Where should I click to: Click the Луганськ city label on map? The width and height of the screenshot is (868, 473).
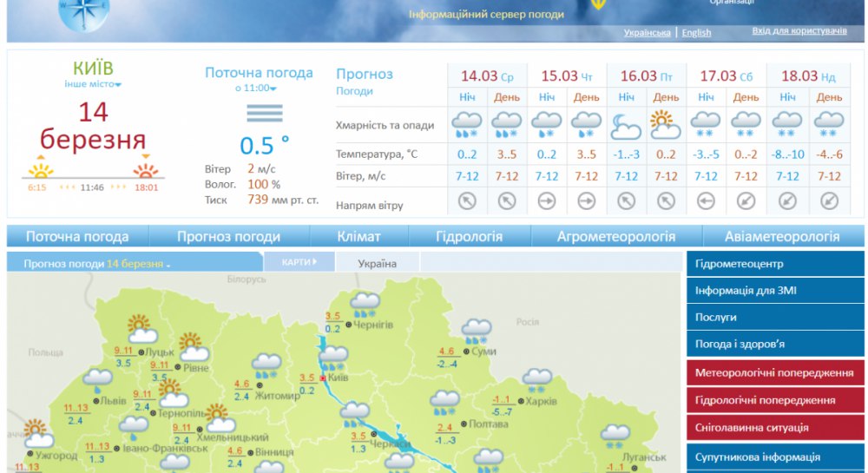(x=644, y=457)
